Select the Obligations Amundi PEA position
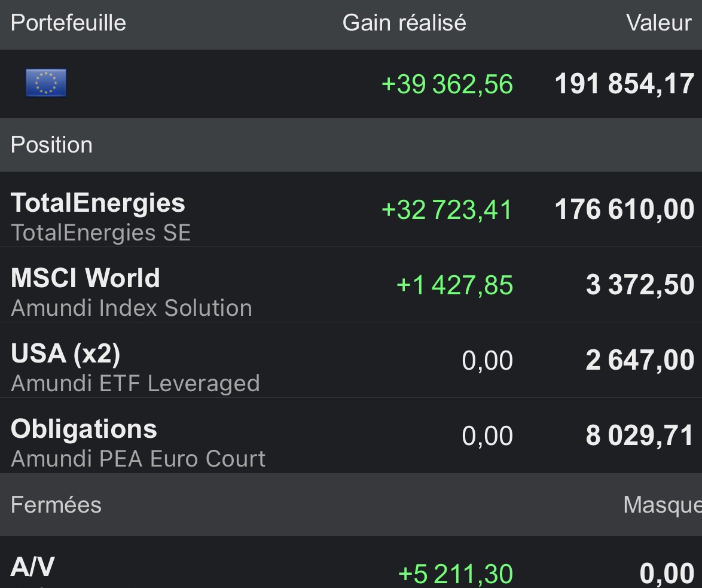 (x=351, y=435)
